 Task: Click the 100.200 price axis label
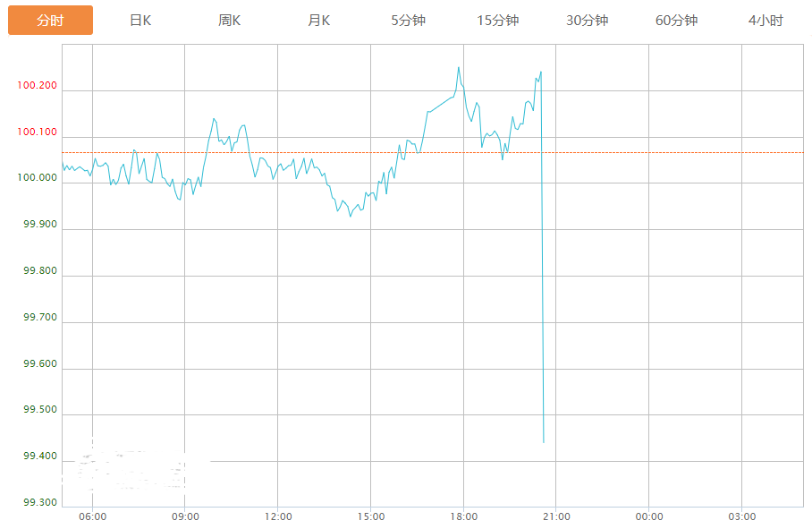click(37, 86)
